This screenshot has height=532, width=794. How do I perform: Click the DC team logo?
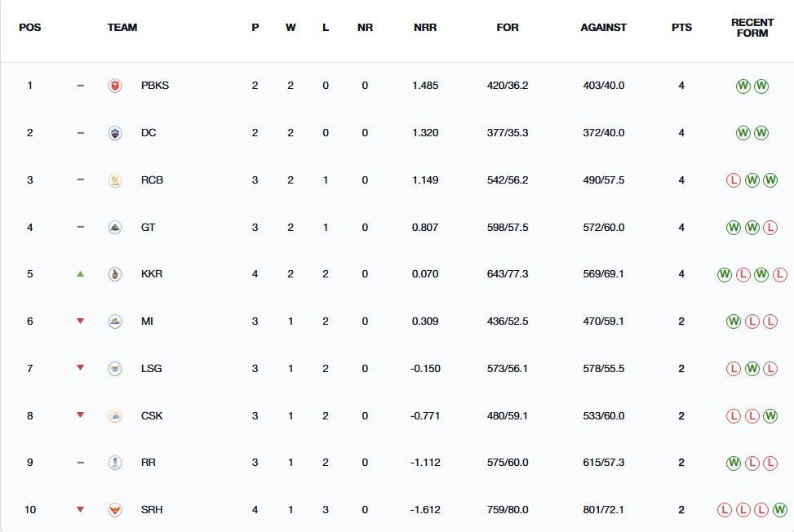(115, 133)
